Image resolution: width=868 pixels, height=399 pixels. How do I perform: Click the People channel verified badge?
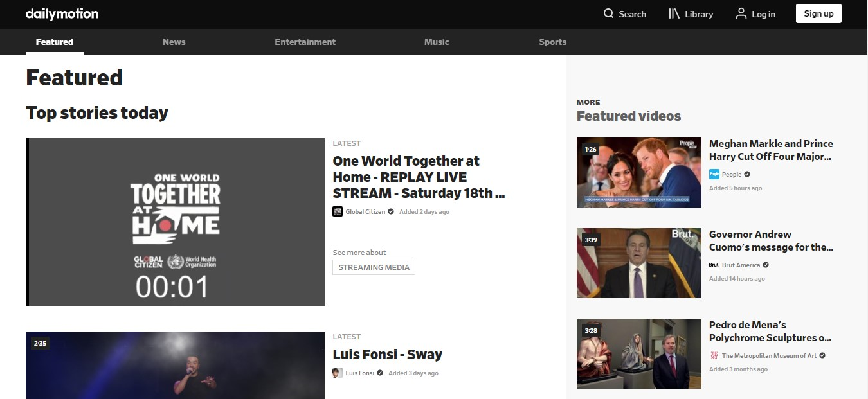pyautogui.click(x=747, y=174)
